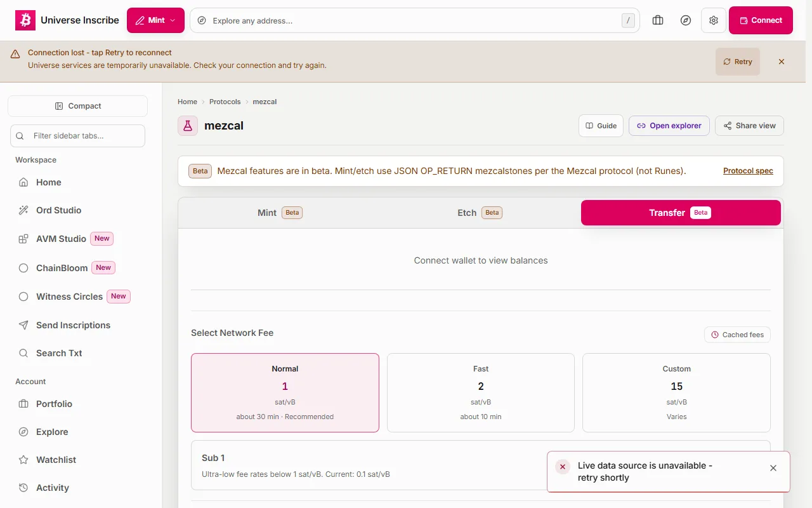Open Ord Studio from the sidebar
812x508 pixels.
[x=77, y=210]
